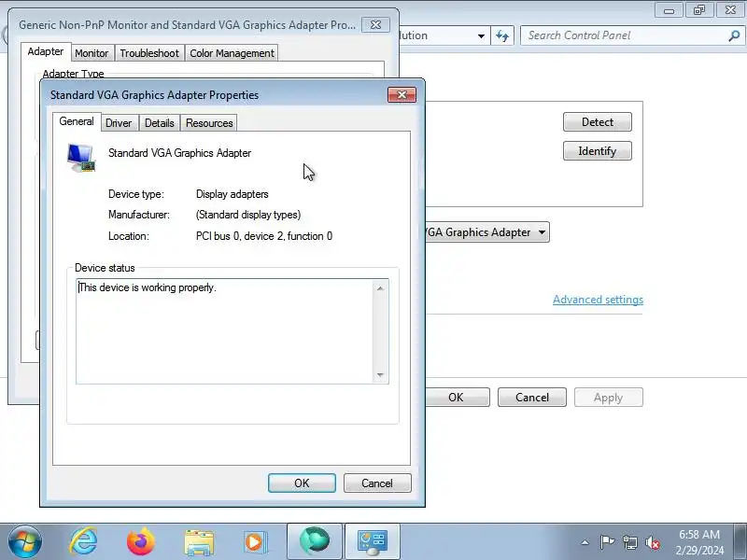Image resolution: width=747 pixels, height=560 pixels.
Task: Open the taskbar clock showing 6:58 AM
Action: [x=699, y=542]
